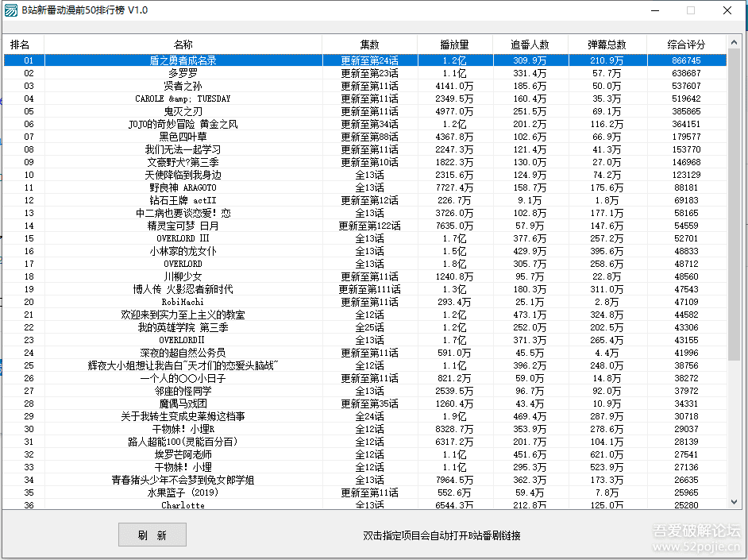Select the 川柳少女 row
748x560 pixels.
(x=183, y=276)
